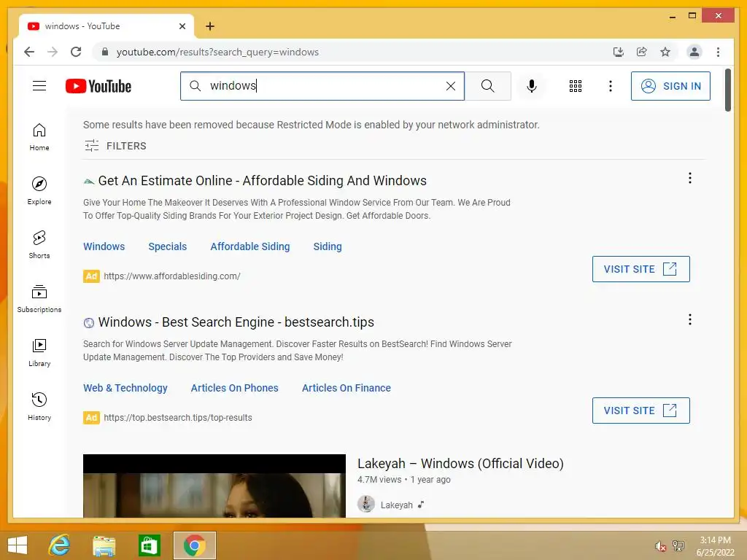Click the address bar URL

click(x=217, y=52)
